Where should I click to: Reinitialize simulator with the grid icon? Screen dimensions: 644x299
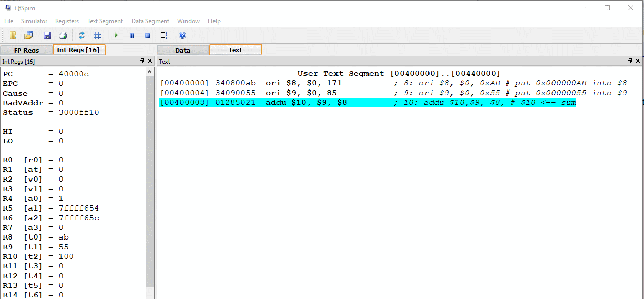(98, 35)
